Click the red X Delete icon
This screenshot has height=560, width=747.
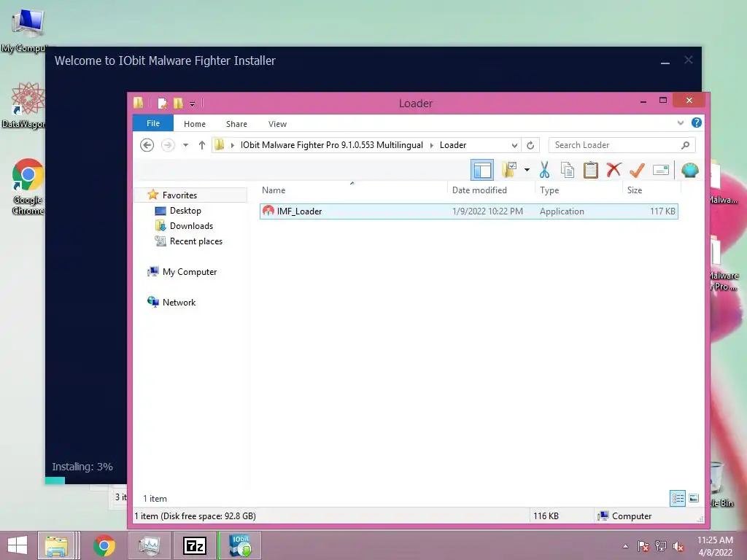614,169
